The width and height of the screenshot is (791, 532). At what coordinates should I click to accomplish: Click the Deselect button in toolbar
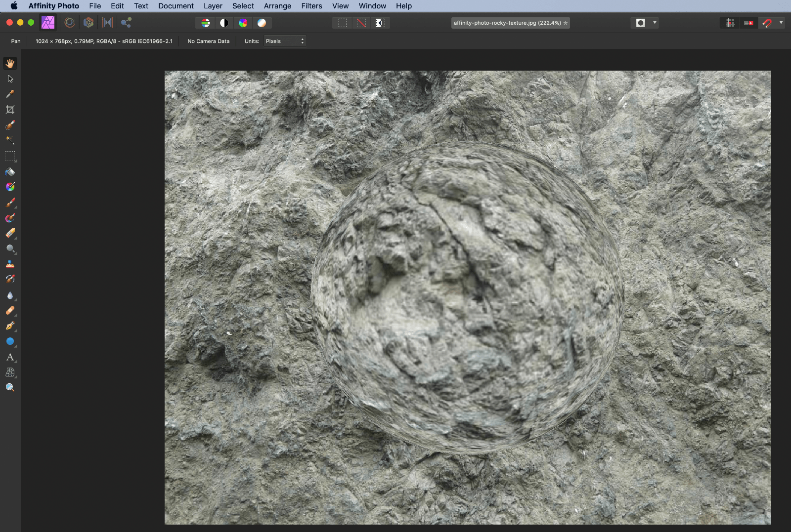click(x=361, y=23)
